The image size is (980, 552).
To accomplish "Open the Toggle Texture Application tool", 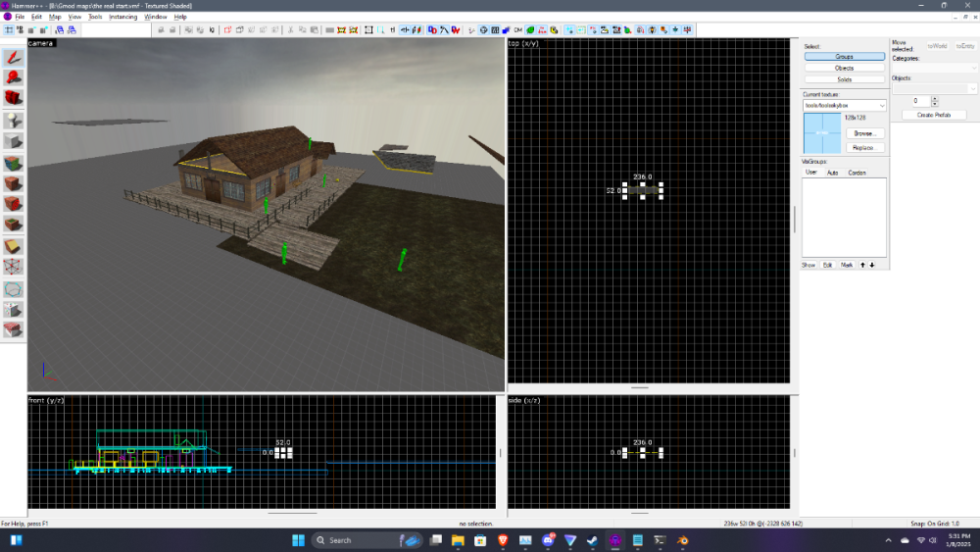I will pyautogui.click(x=13, y=164).
